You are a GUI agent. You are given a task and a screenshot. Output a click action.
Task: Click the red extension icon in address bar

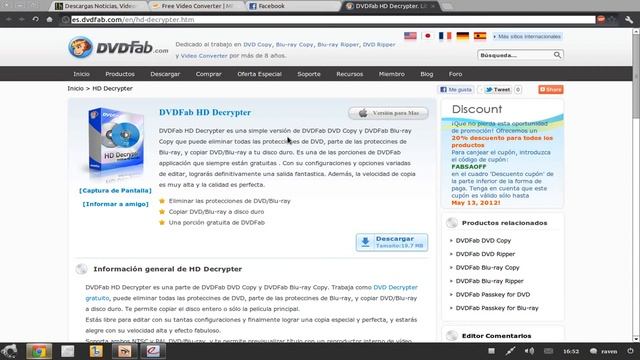pyautogui.click(x=601, y=19)
